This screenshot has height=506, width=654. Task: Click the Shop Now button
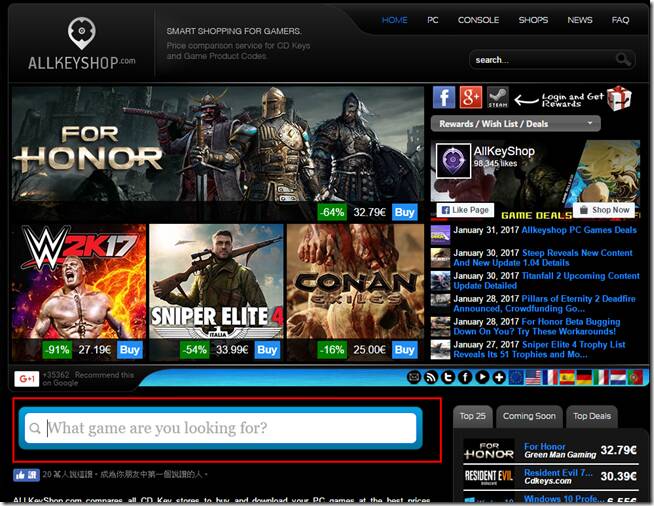[604, 210]
